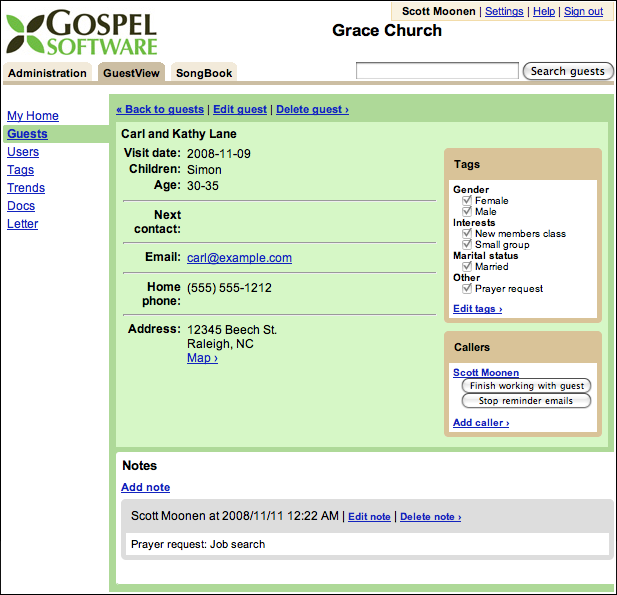The image size is (617, 595).
Task: Select the 'Notes' section heading
Action: (x=140, y=466)
